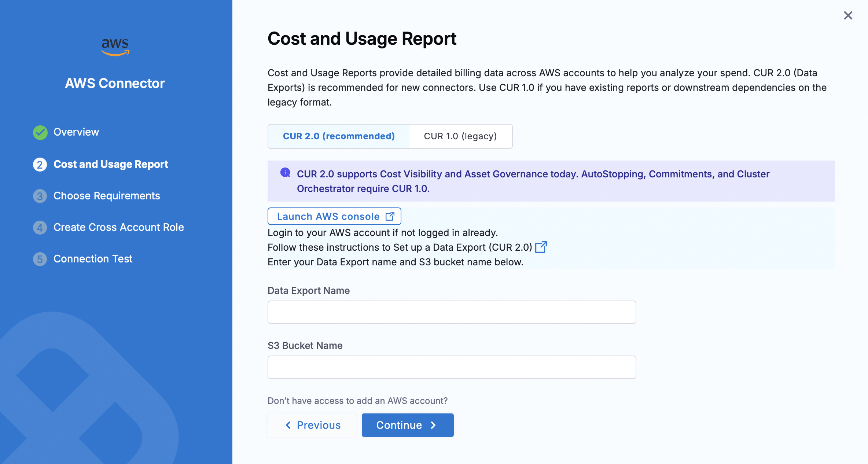Image resolution: width=868 pixels, height=464 pixels.
Task: Launch the AWS console
Action: click(x=334, y=216)
